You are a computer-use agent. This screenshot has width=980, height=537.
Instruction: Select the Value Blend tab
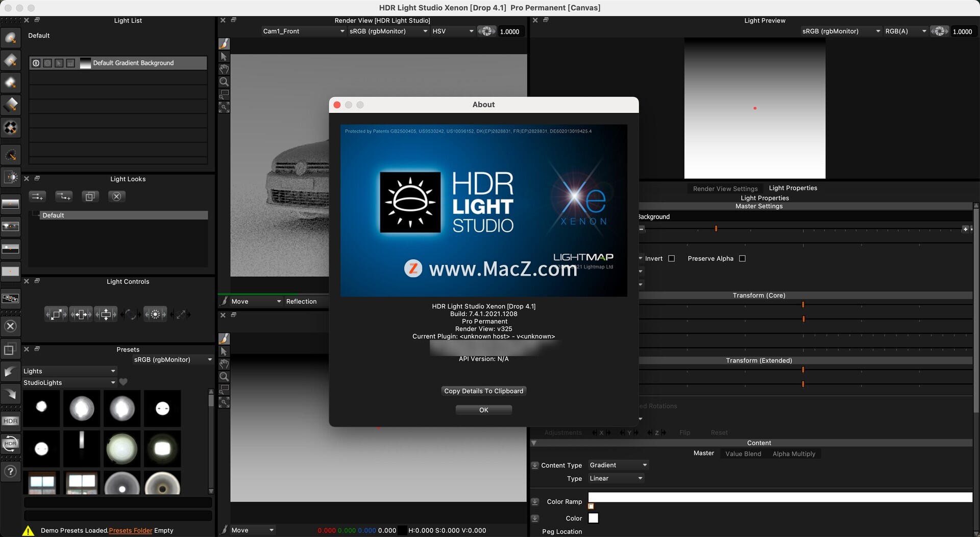pyautogui.click(x=743, y=454)
